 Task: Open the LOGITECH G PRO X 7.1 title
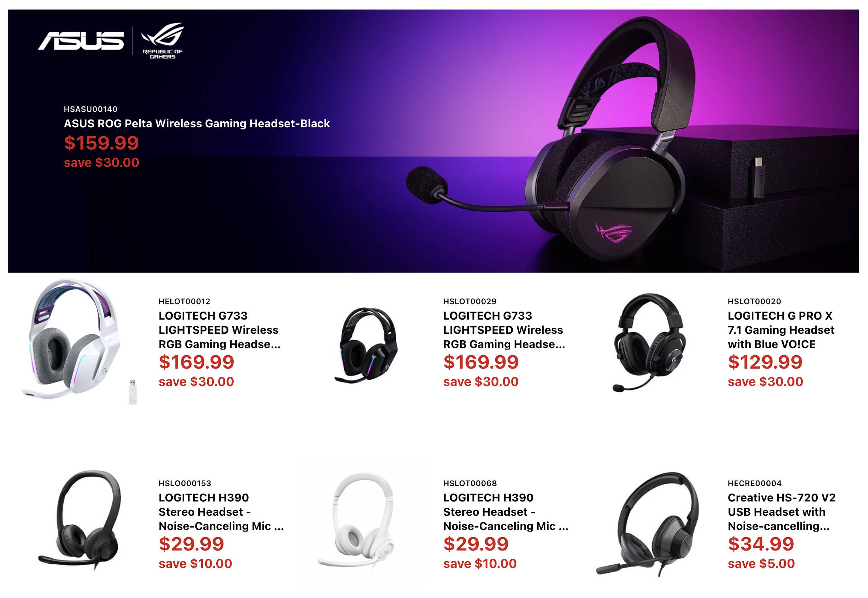781,330
